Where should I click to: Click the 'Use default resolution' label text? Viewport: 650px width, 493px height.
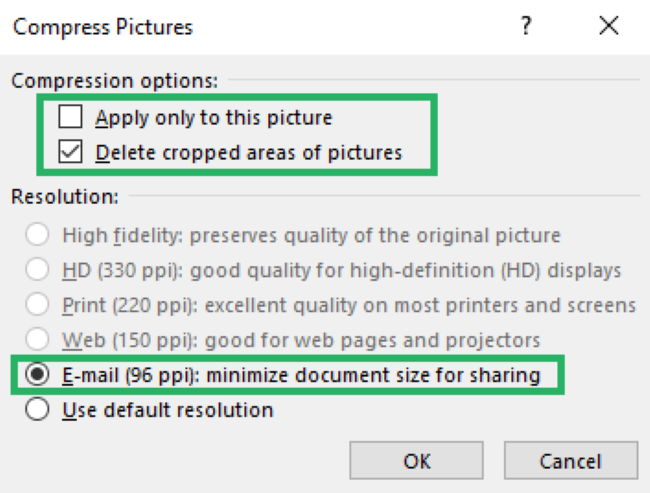[167, 410]
